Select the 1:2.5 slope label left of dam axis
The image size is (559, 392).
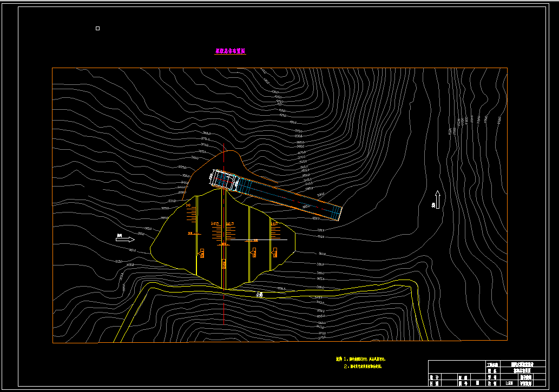click(x=215, y=224)
